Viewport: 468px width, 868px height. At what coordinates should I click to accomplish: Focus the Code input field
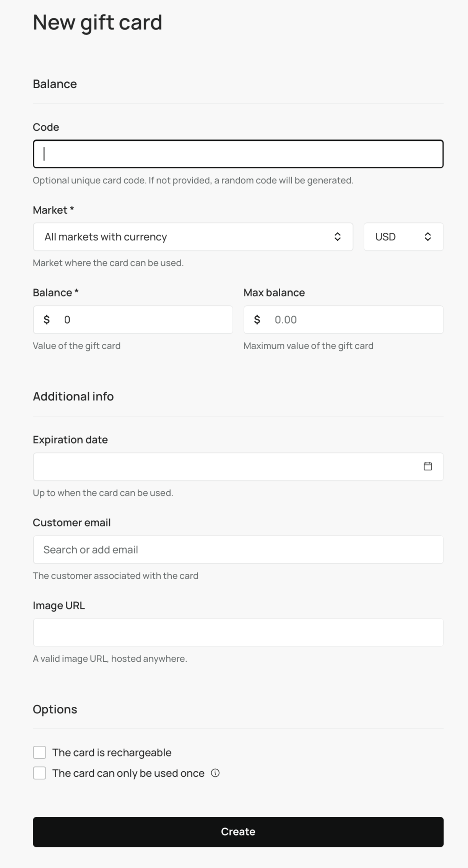click(x=238, y=154)
